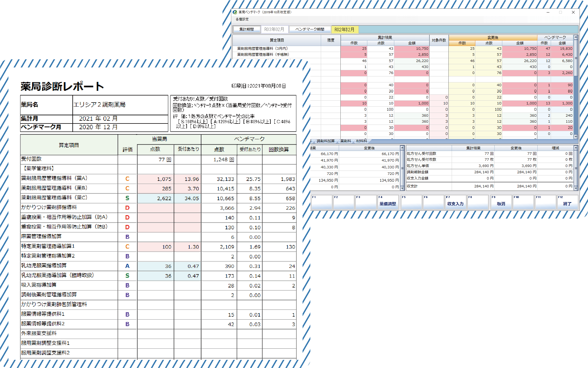The height and width of the screenshot is (368, 588).
Task: Click the 調剤報酬金額 row label
Action: [418, 172]
